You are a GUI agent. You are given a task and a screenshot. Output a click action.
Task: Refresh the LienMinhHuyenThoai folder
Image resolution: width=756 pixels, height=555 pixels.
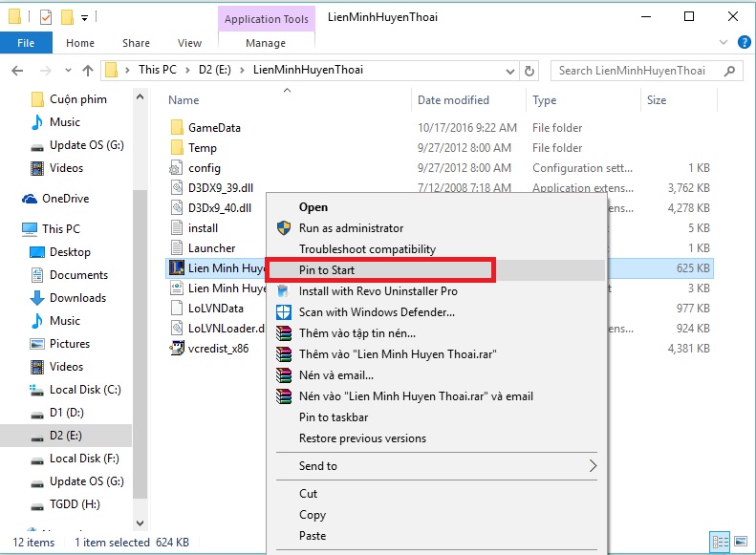(529, 71)
